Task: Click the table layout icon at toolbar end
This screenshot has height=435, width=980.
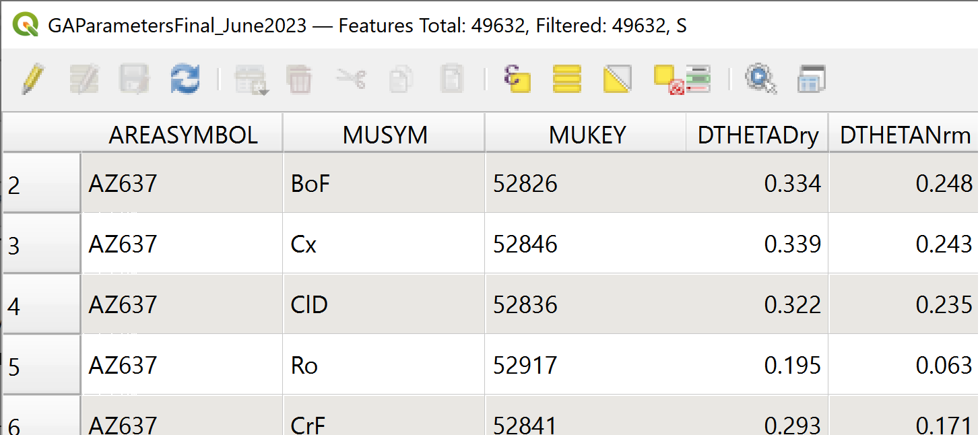Action: 811,79
